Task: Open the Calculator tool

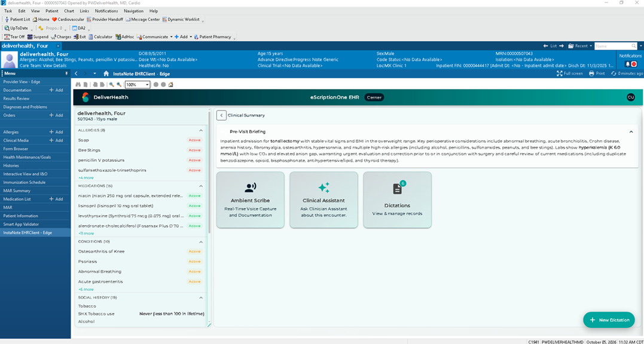Action: (x=100, y=37)
